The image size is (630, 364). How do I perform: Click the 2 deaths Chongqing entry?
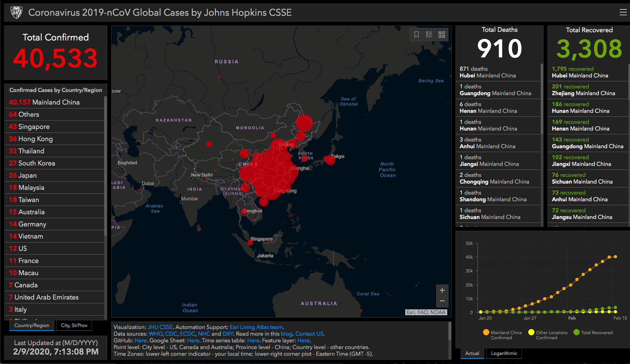pyautogui.click(x=498, y=178)
